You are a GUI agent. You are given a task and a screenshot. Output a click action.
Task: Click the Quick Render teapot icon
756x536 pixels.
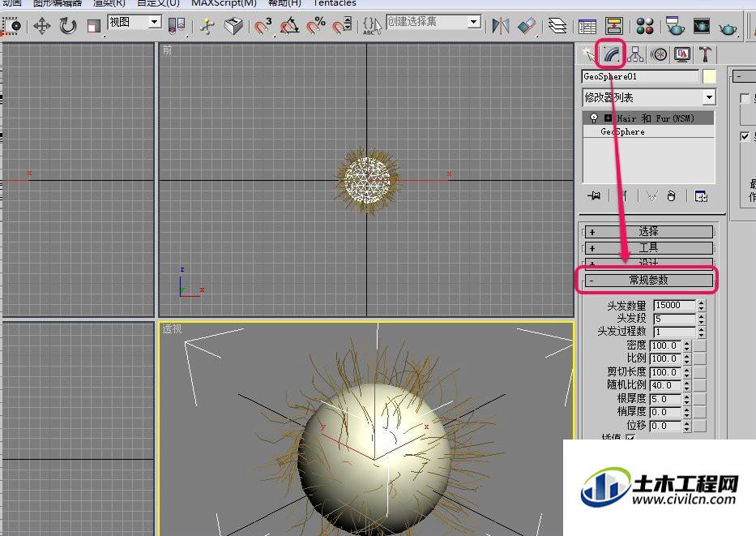click(728, 28)
